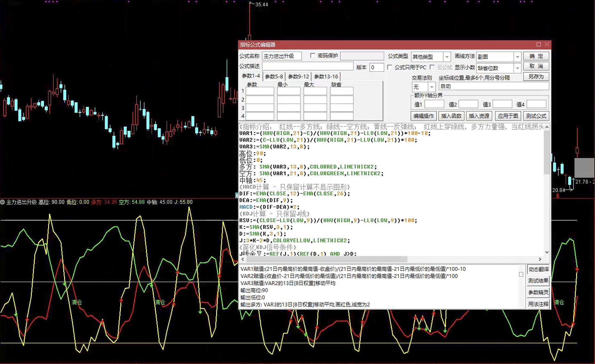This screenshot has width=595, height=364.
Task: Click 插入资源 insert resource button
Action: point(479,116)
